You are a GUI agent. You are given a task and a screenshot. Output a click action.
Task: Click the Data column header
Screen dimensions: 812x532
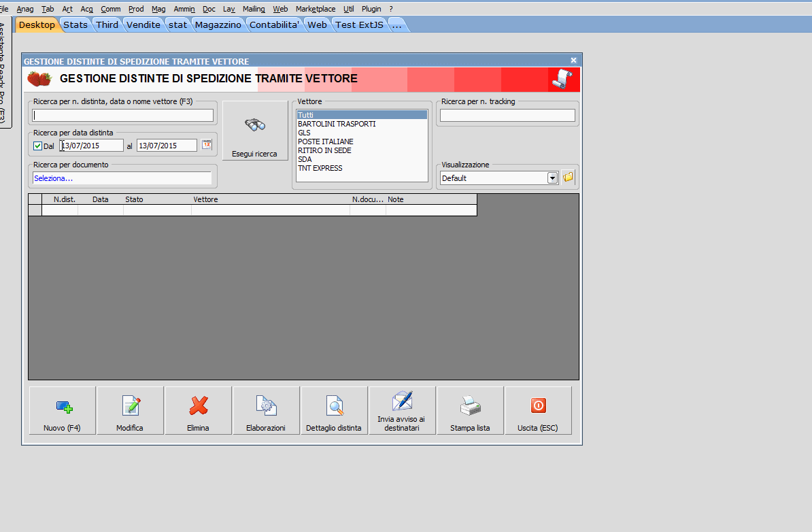101,199
